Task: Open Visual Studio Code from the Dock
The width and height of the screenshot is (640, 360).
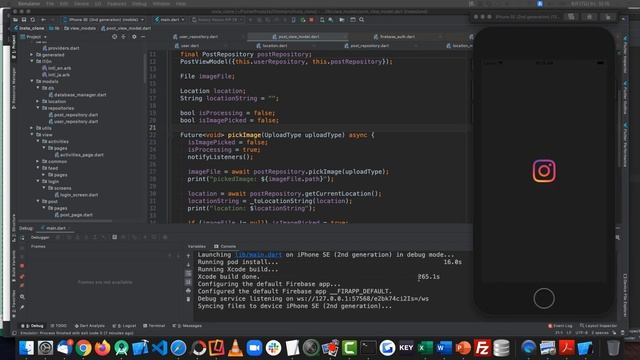Action: [160, 348]
